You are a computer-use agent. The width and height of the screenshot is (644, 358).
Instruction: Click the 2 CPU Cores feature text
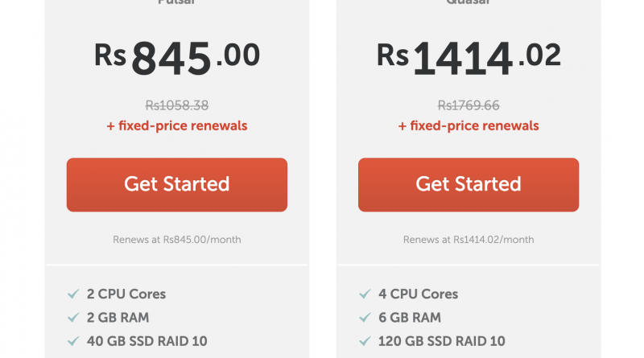click(x=126, y=294)
